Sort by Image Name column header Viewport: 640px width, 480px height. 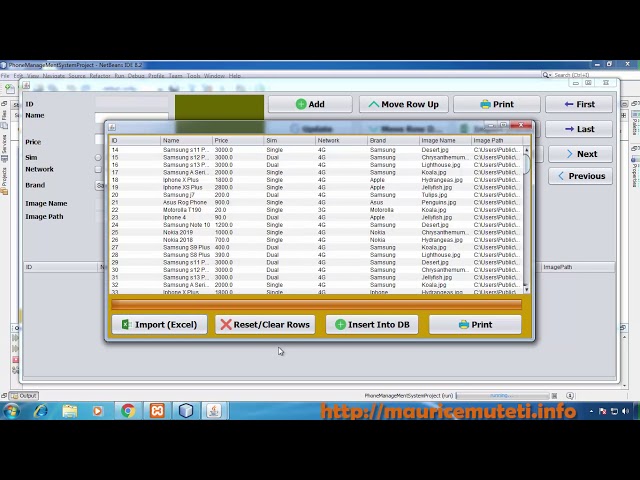coord(445,140)
